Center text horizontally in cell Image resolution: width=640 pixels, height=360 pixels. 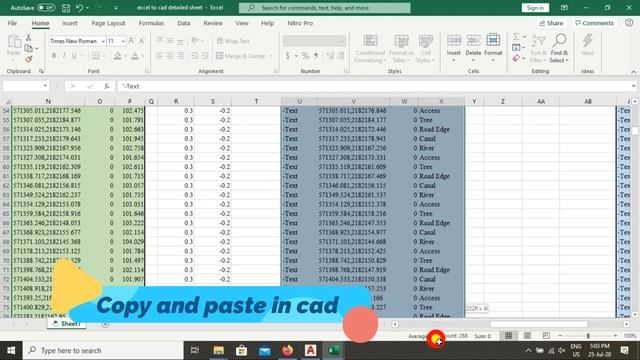170,56
